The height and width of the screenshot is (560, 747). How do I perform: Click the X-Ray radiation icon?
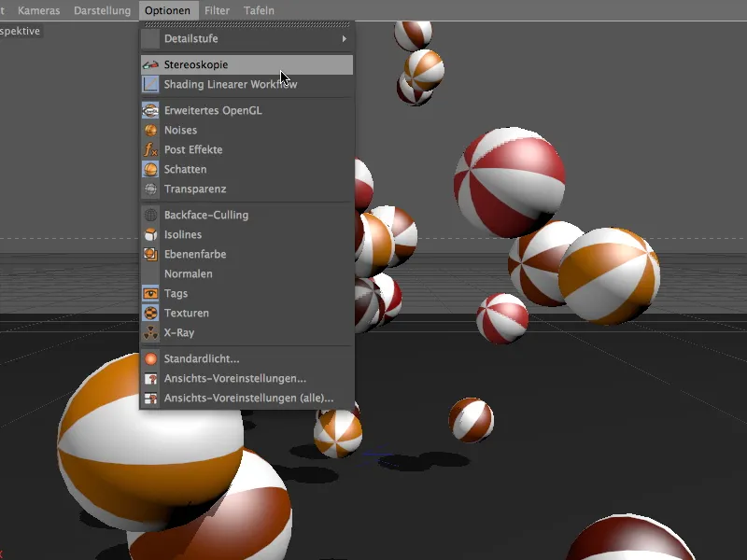click(x=150, y=332)
